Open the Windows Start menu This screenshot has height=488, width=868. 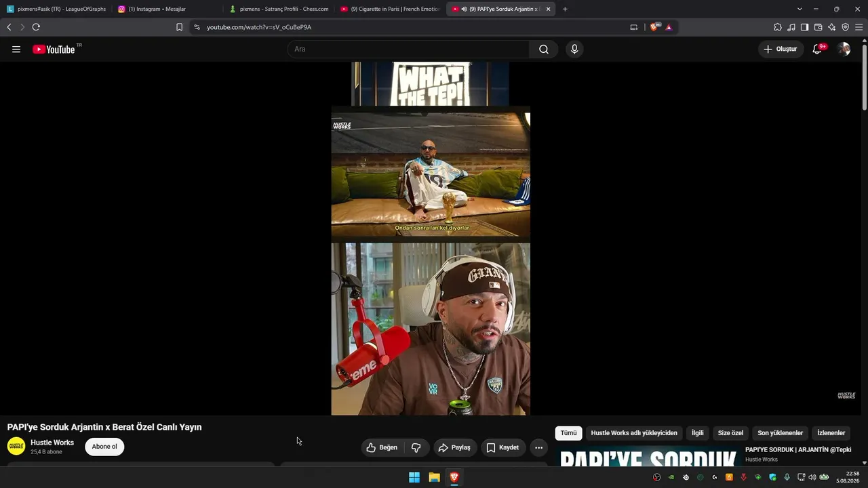pos(414,477)
